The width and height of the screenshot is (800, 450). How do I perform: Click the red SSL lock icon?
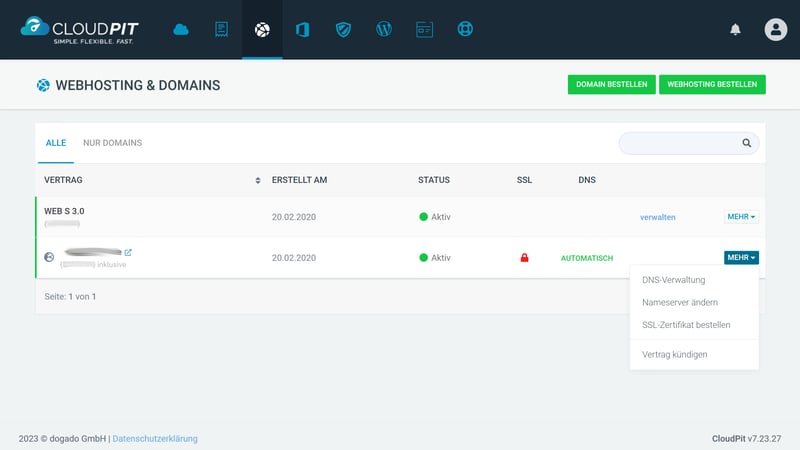click(x=524, y=258)
